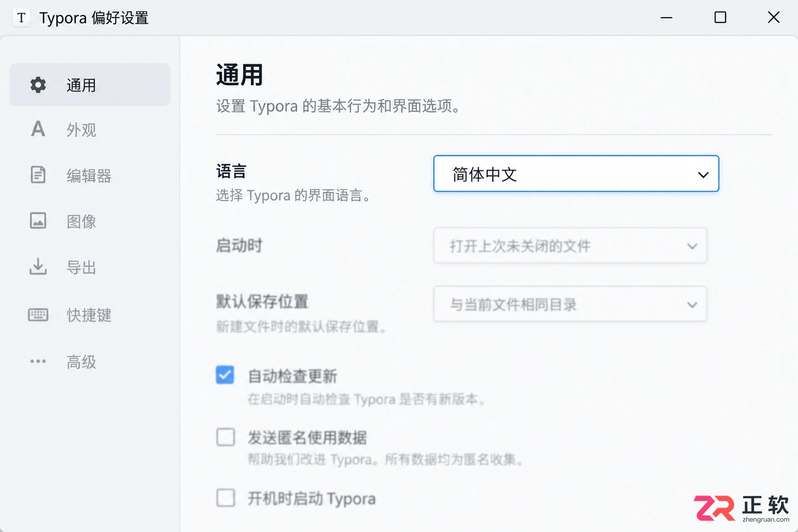798x532 pixels.
Task: Click the letter A icon for 外观
Action: click(38, 129)
